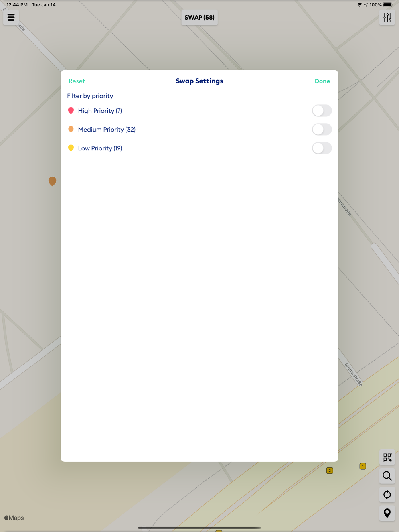Open the magnifying glass search icon
This screenshot has height=532, width=399.
click(387, 476)
